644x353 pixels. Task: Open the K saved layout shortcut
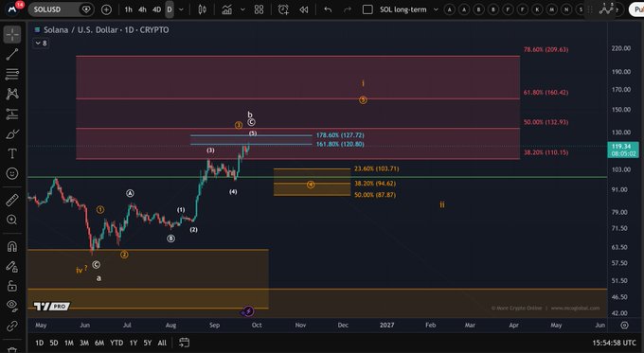[x=537, y=9]
